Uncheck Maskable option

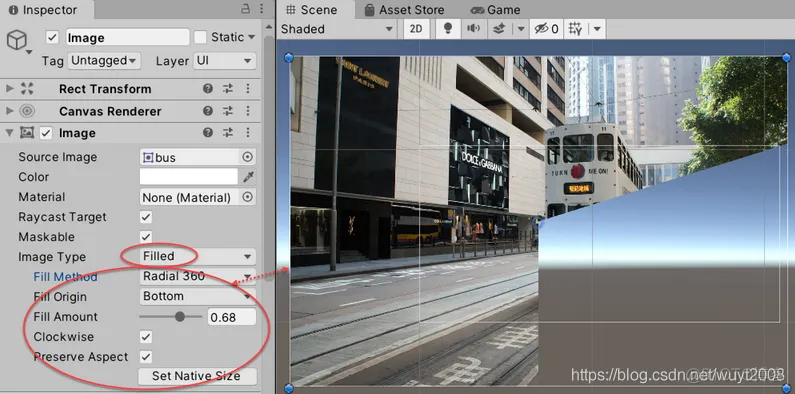pyautogui.click(x=146, y=237)
